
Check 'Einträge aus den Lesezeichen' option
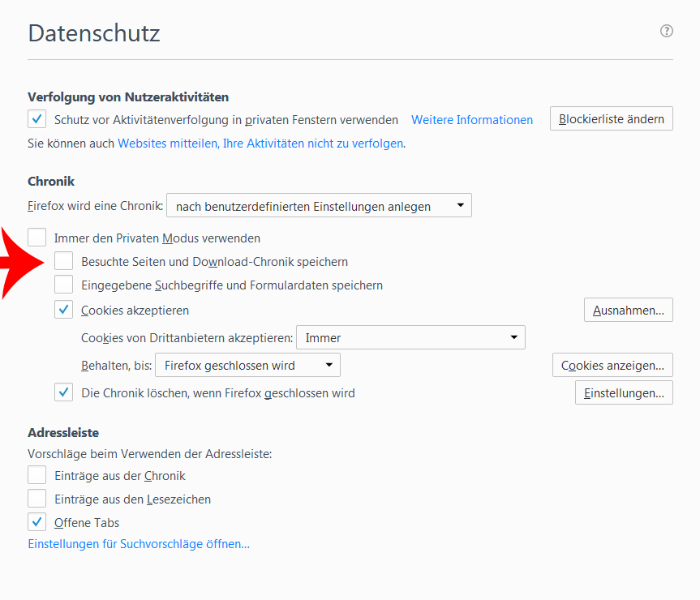click(37, 499)
